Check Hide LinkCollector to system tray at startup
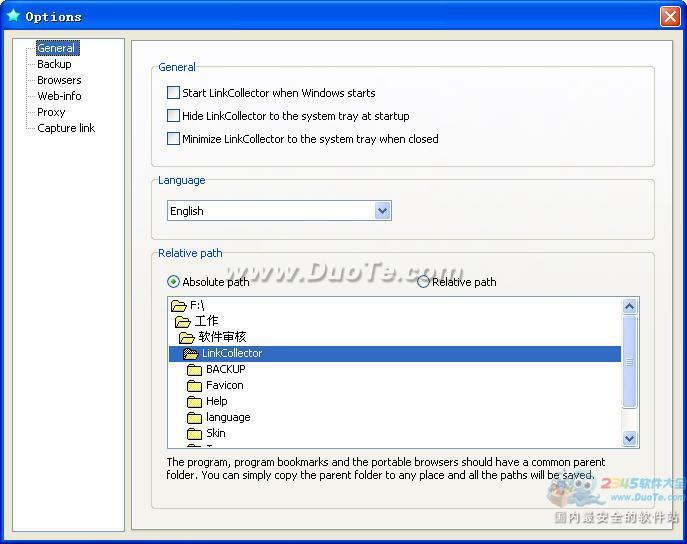Image resolution: width=687 pixels, height=544 pixels. (x=174, y=116)
